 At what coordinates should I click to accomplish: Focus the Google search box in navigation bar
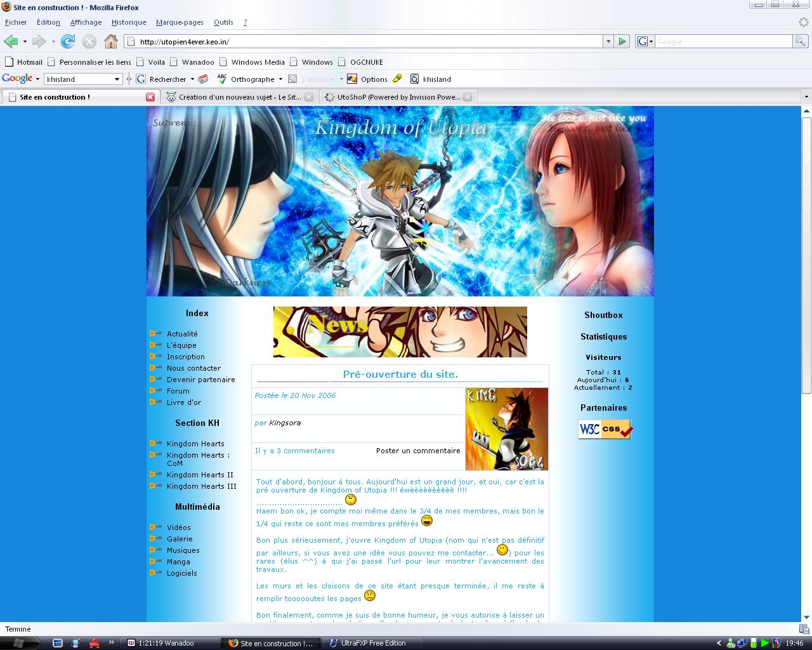pyautogui.click(x=723, y=41)
